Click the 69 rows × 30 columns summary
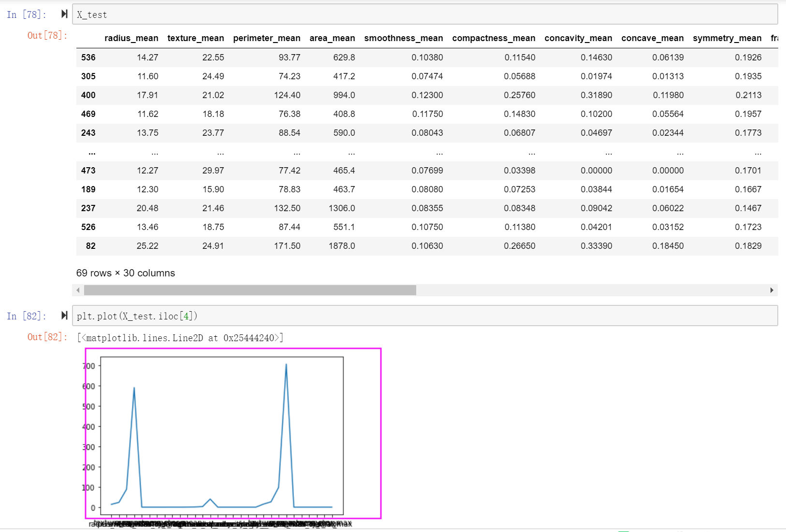This screenshot has height=532, width=786. (126, 273)
